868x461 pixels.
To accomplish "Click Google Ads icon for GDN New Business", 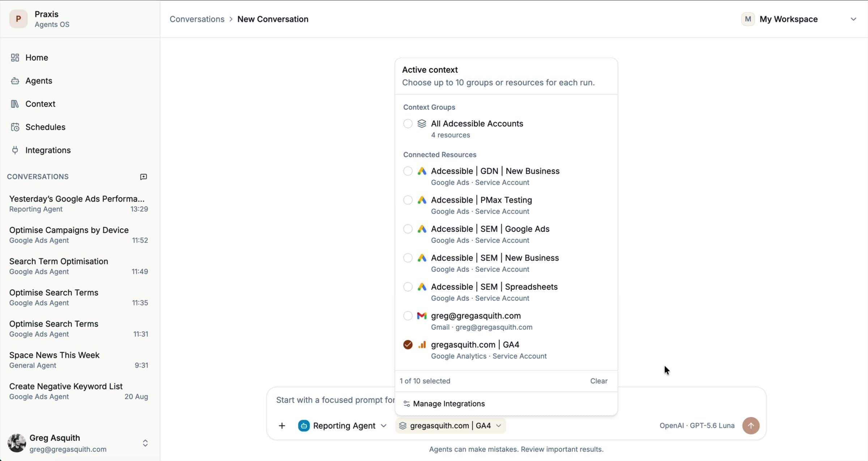I will [422, 171].
